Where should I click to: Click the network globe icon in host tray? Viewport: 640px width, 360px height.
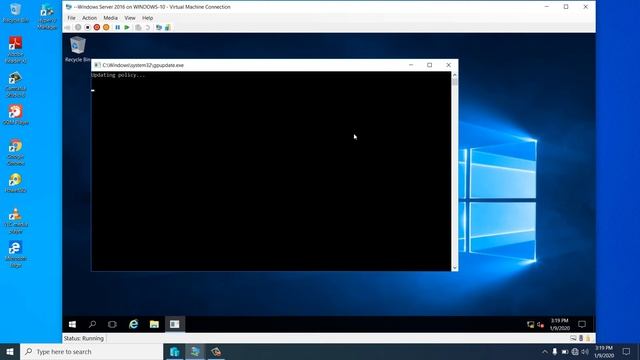tap(575, 351)
